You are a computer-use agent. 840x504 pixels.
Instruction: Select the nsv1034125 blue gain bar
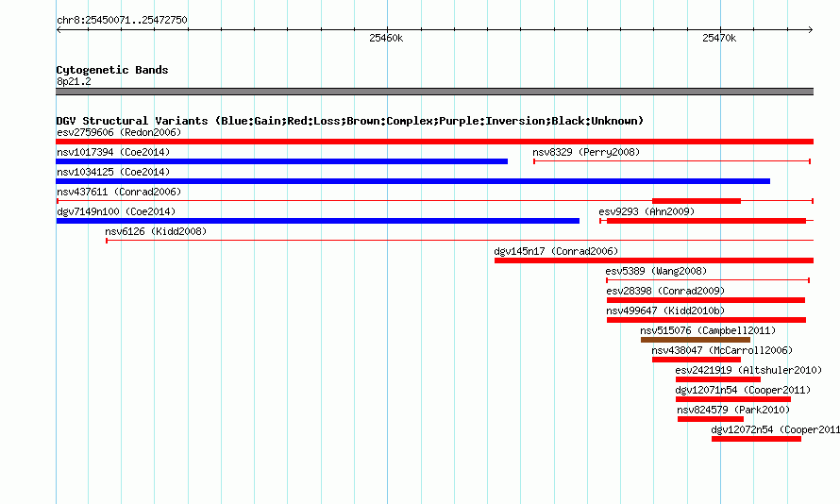point(413,181)
